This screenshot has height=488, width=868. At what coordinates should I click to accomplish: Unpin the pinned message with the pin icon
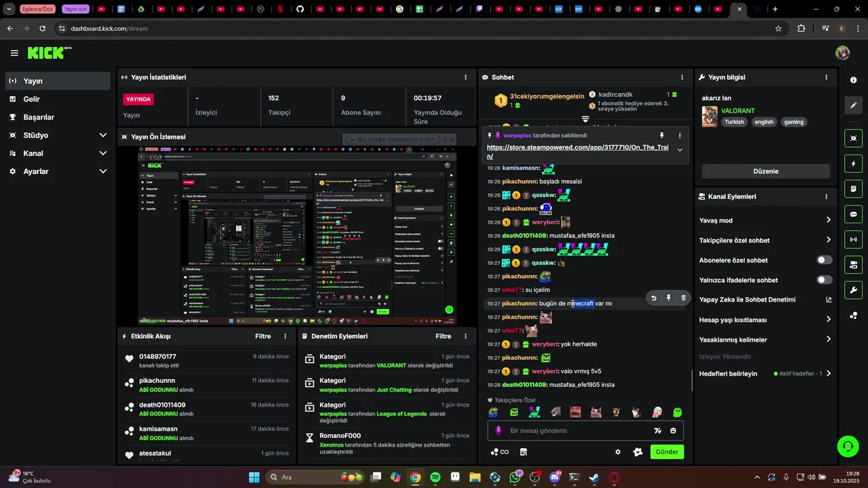[x=662, y=136]
